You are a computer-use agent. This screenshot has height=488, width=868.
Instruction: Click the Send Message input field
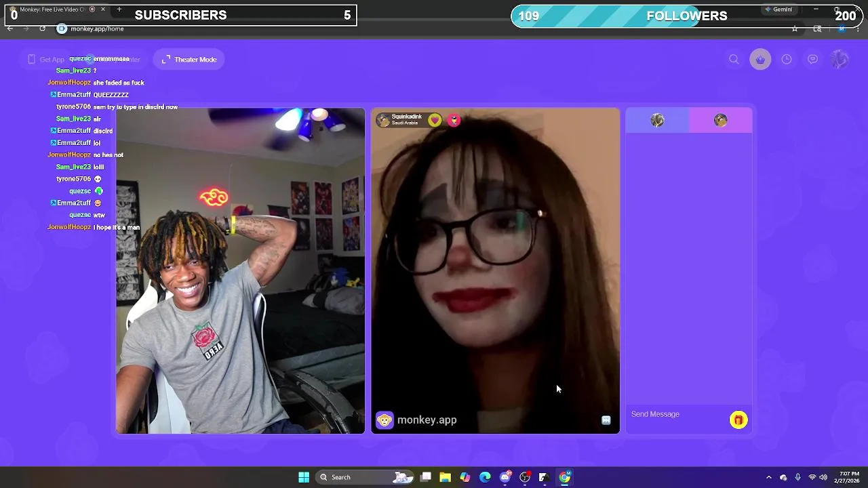point(677,414)
